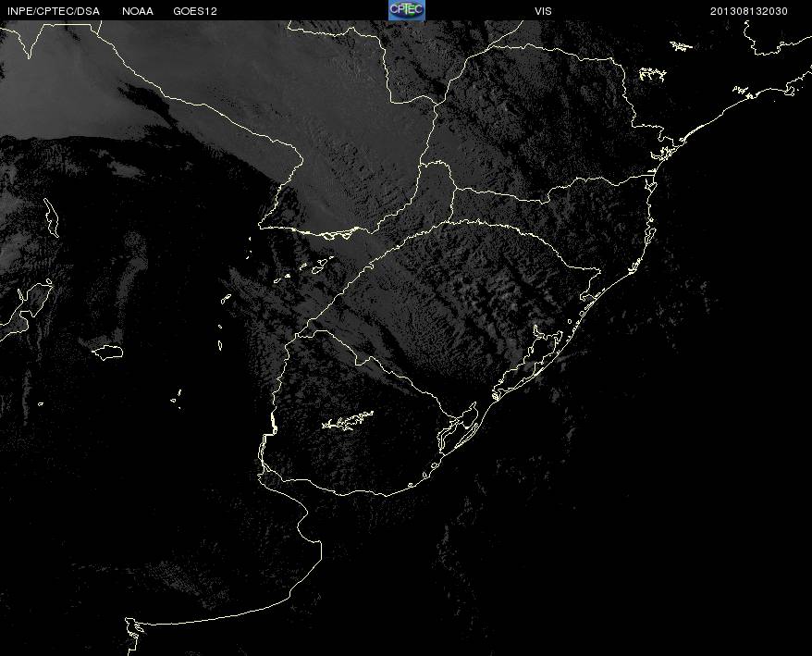Click the reservoir outline in central Uruguay
The width and height of the screenshot is (812, 656).
click(348, 422)
